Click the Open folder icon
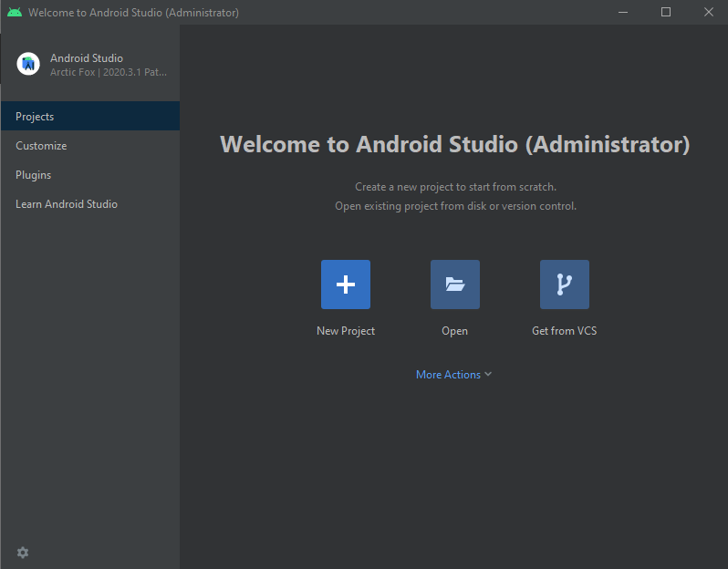The width and height of the screenshot is (728, 569). pyautogui.click(x=455, y=284)
